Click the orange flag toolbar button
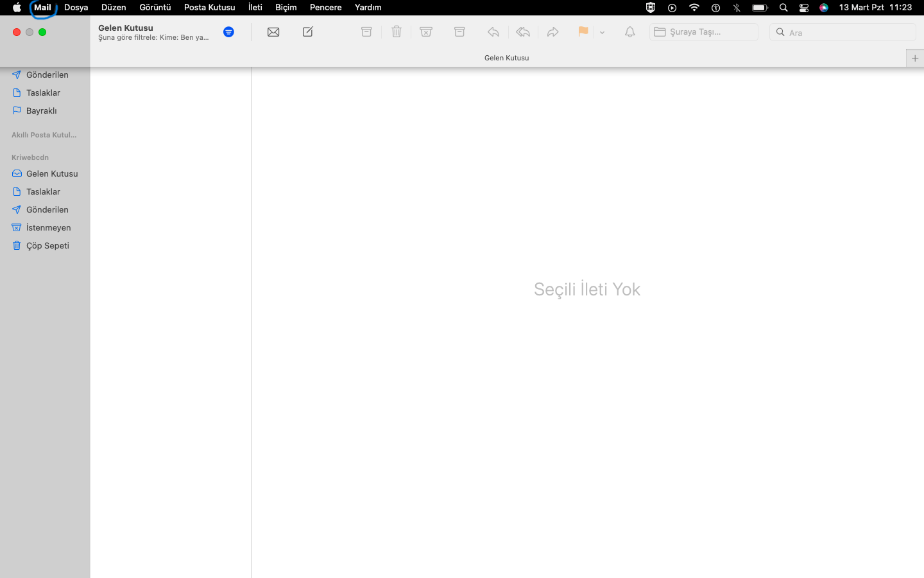 (583, 32)
